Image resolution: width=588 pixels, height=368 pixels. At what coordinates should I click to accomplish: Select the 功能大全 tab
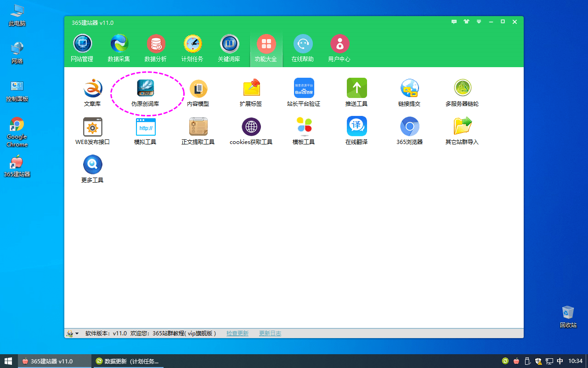point(266,49)
